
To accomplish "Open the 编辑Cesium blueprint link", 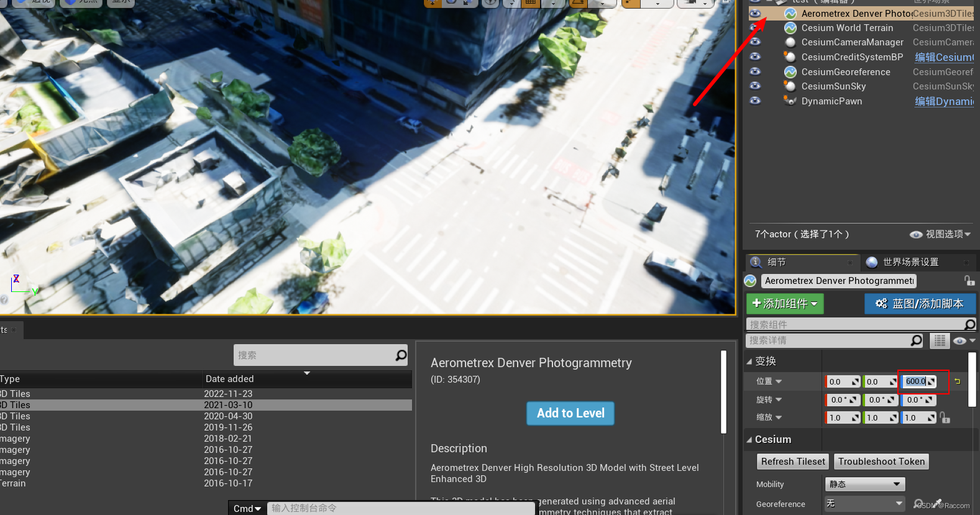I will coord(944,57).
